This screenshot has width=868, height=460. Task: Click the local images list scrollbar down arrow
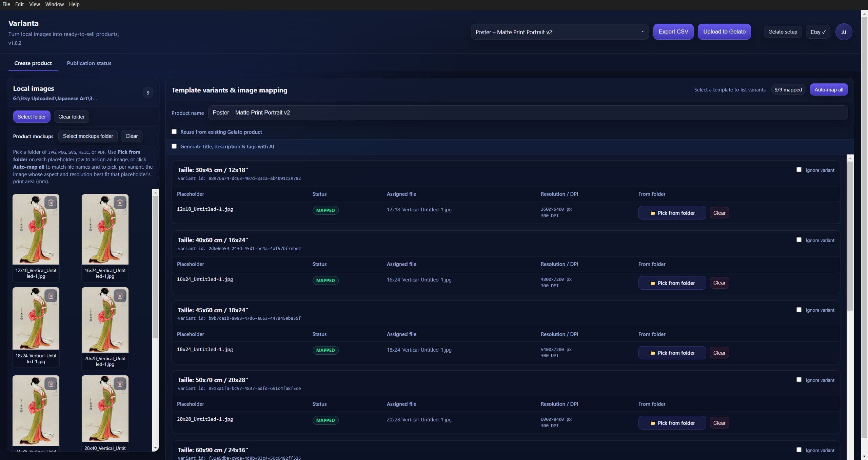tap(155, 447)
